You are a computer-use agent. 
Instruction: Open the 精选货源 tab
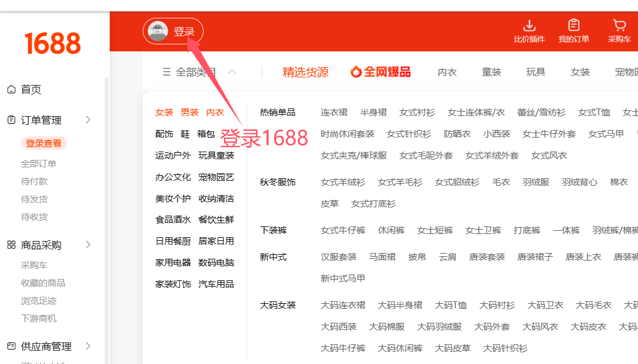click(x=306, y=72)
